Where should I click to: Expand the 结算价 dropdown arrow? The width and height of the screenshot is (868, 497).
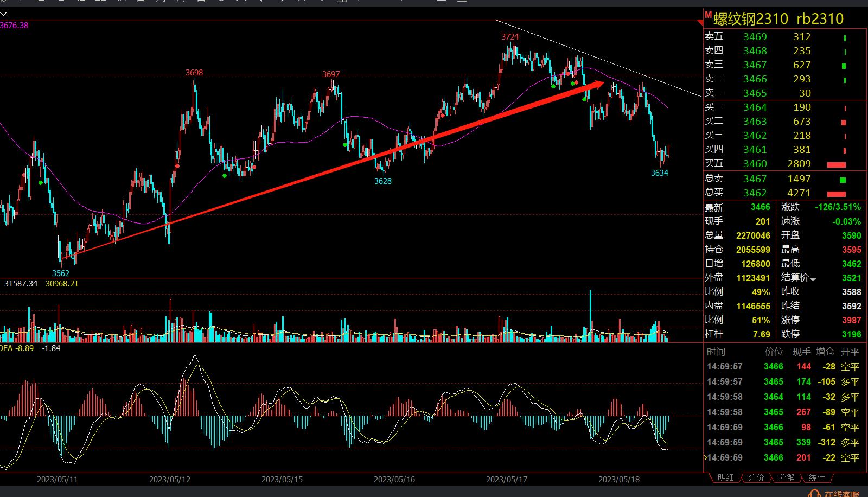click(813, 279)
